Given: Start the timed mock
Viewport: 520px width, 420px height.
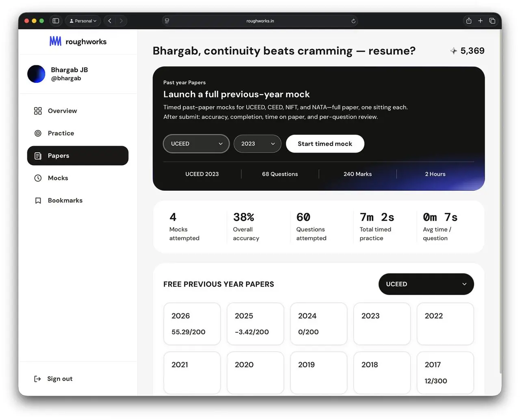Looking at the screenshot, I should [325, 144].
